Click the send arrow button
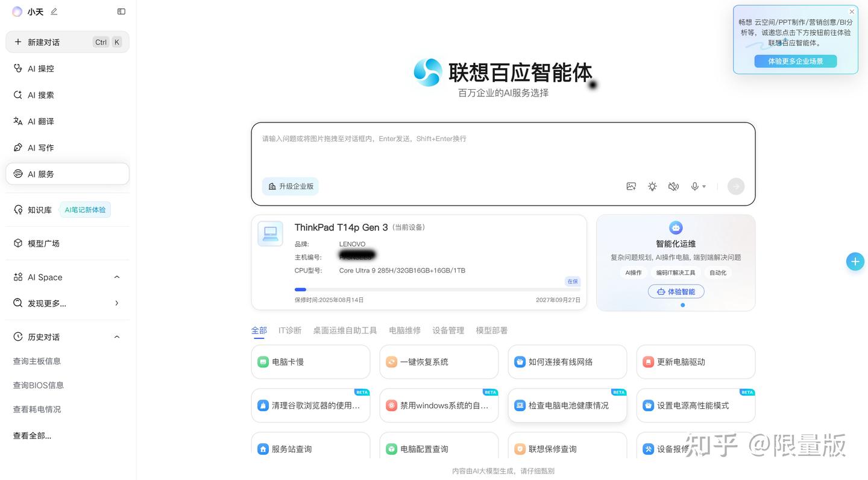The image size is (868, 480). click(736, 186)
